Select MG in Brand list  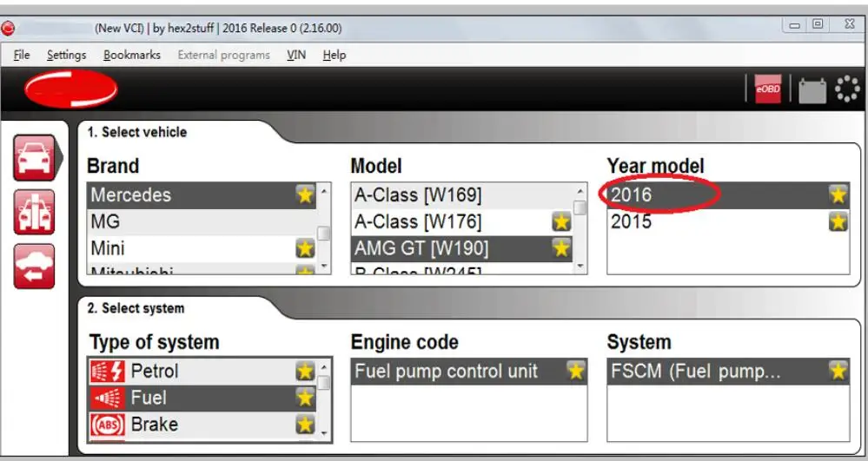(202, 222)
